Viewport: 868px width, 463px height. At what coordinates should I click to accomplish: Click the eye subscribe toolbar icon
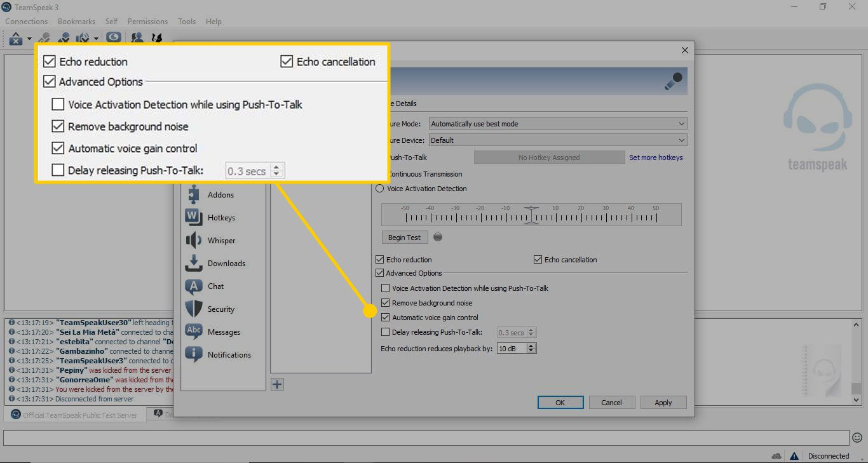coord(114,37)
